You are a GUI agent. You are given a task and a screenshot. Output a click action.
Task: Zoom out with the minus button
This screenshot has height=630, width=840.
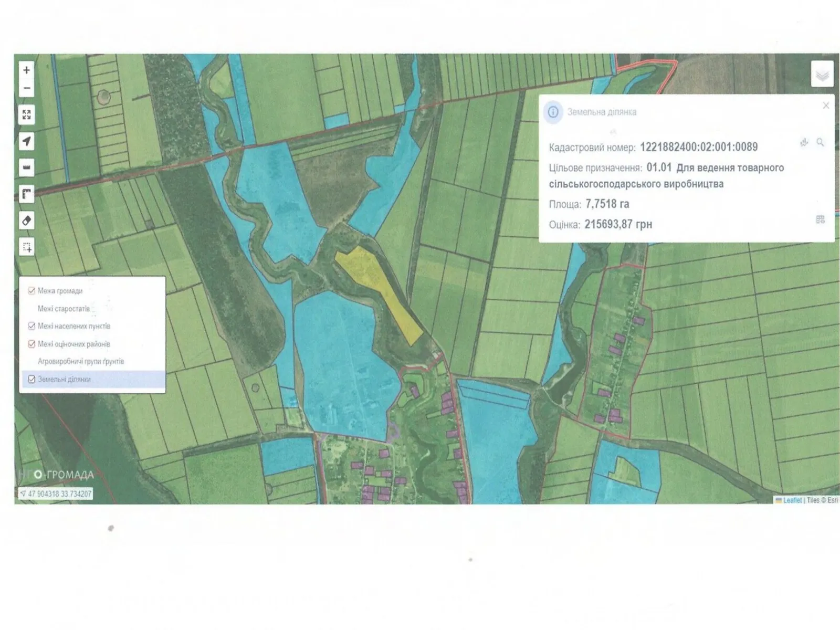27,88
